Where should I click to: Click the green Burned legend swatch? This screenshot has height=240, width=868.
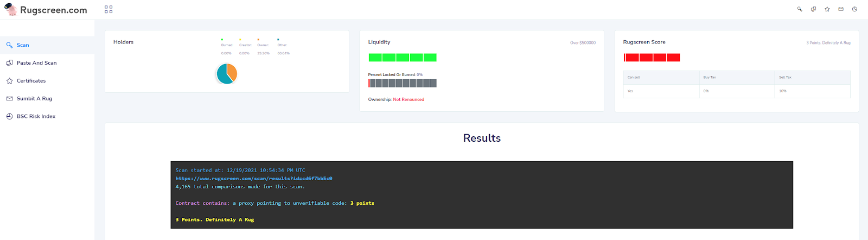pos(222,40)
